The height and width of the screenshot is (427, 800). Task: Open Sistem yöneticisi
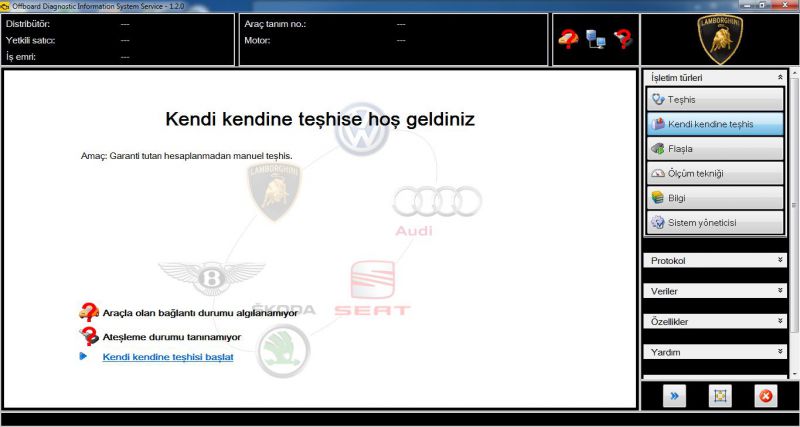point(715,222)
